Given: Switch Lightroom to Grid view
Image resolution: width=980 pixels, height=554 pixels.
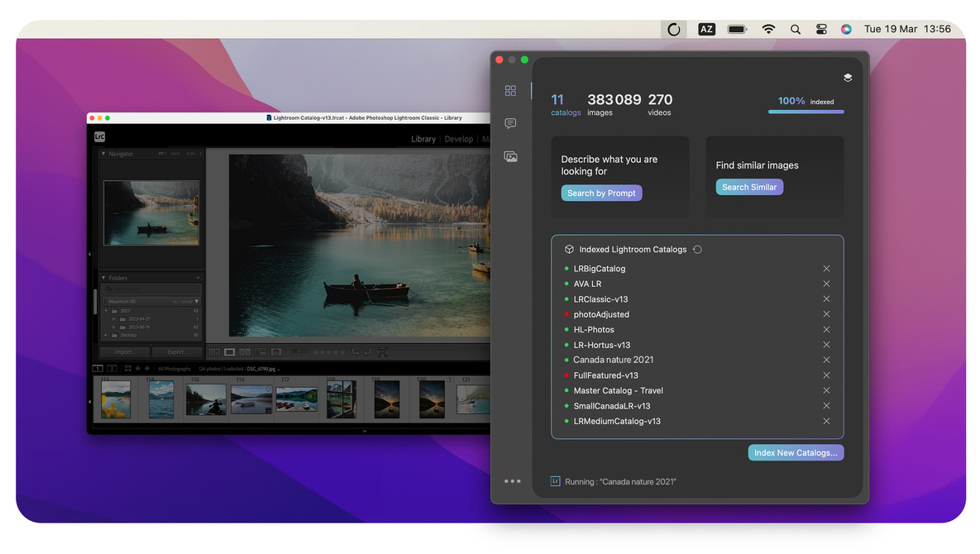Looking at the screenshot, I should tap(214, 352).
